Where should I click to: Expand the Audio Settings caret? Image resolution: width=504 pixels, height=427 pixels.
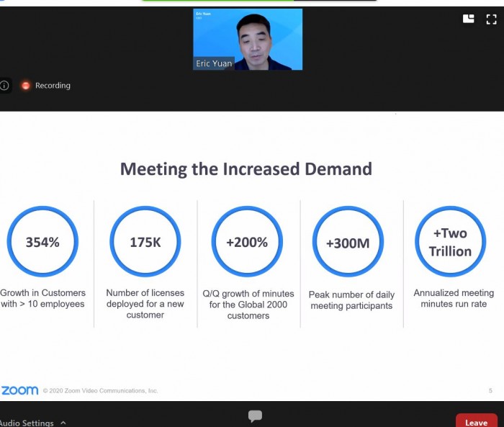click(x=63, y=423)
